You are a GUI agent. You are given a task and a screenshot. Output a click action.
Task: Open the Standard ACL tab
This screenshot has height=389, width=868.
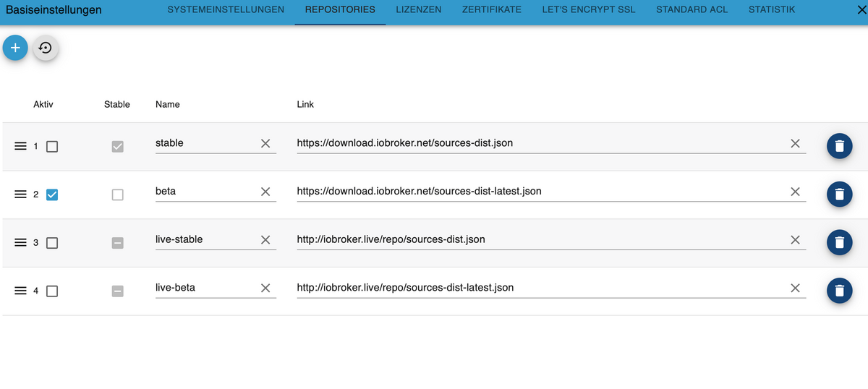point(692,10)
